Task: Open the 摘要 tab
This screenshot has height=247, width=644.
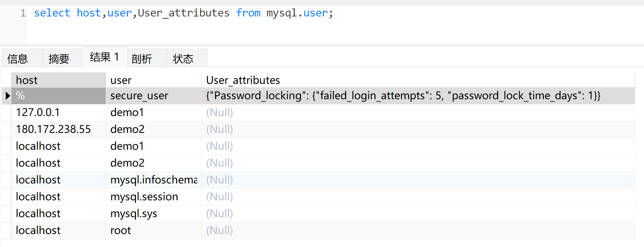Action: pos(59,59)
